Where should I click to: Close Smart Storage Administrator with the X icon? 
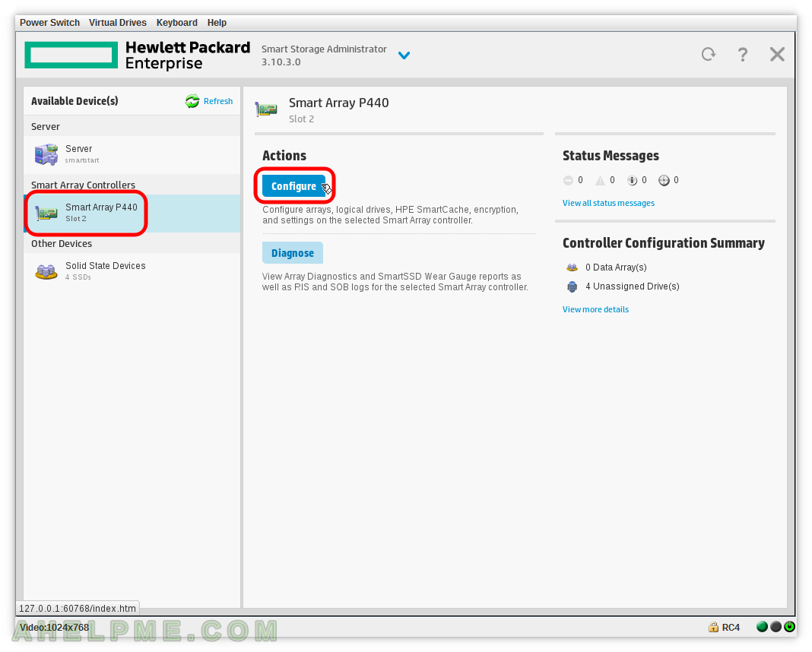pos(777,55)
